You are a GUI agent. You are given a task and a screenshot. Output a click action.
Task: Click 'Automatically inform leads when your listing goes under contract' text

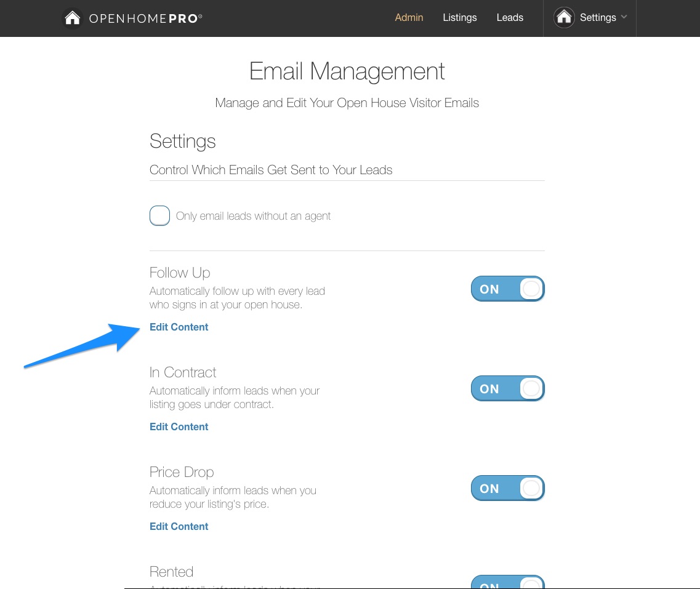[x=235, y=398]
